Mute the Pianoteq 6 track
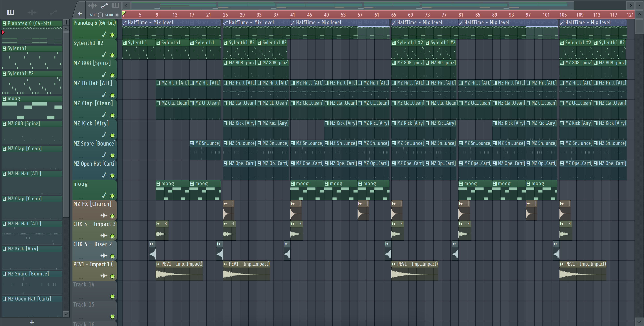 pos(112,35)
